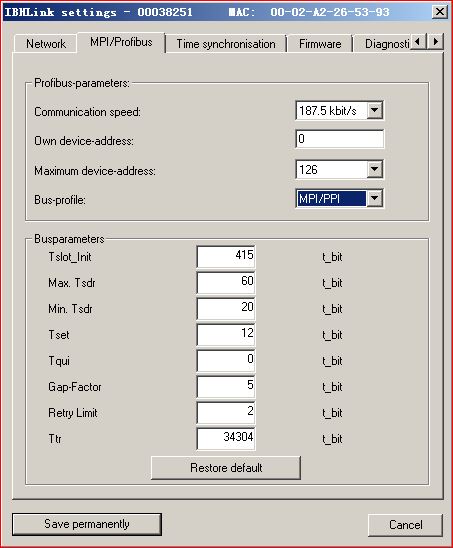The image size is (453, 548).
Task: Expand the Maximum device-address dropdown
Action: (374, 170)
